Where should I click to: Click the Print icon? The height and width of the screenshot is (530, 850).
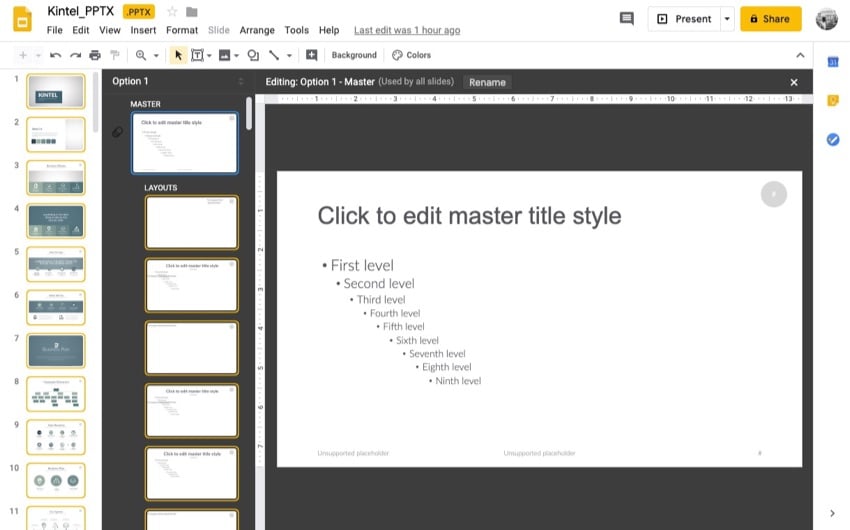pyautogui.click(x=95, y=55)
